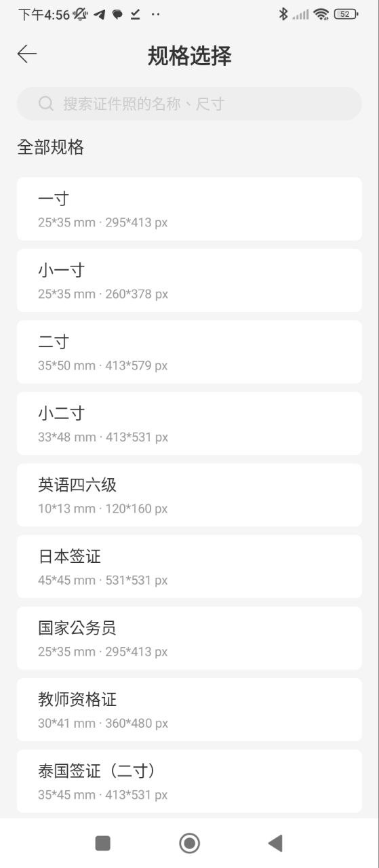Viewport: 379px width, 868px height.
Task: Open the 泰国签证（二寸）option
Action: (x=189, y=781)
